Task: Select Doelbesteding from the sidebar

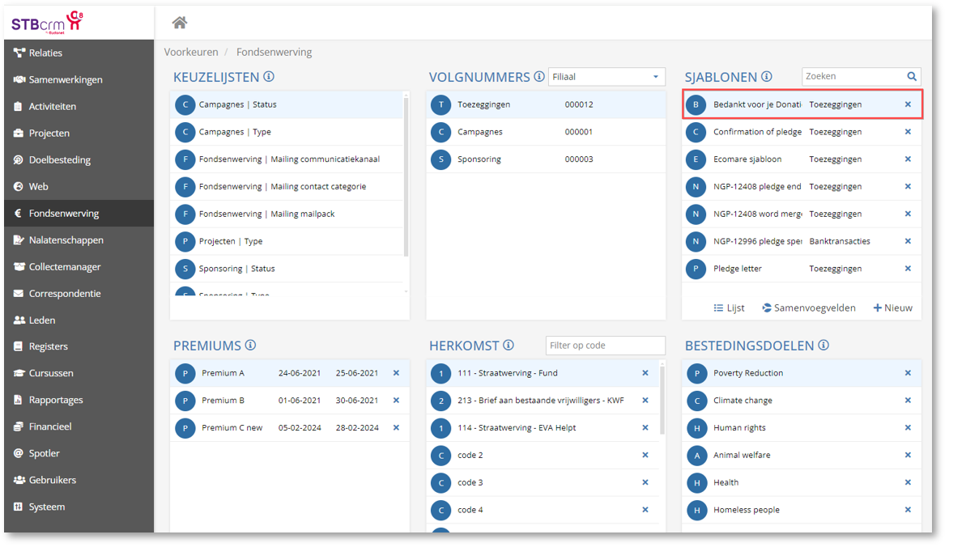Action: [x=79, y=160]
